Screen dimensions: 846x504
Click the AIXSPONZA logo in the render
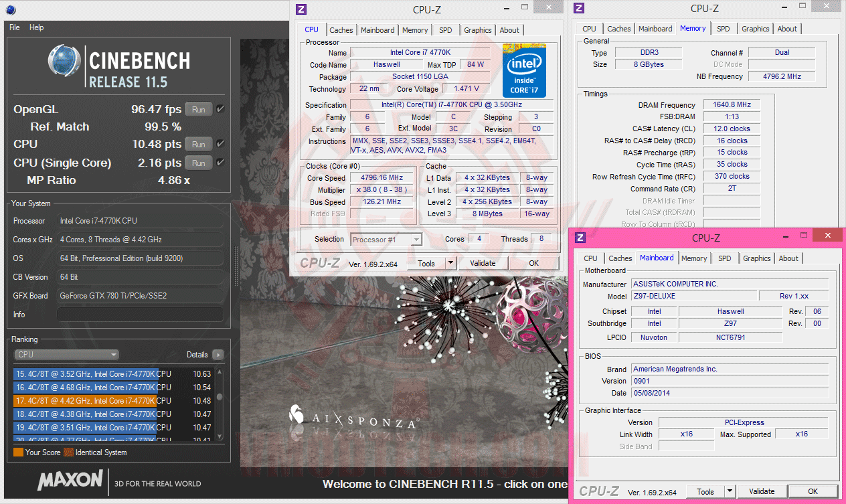tap(353, 417)
